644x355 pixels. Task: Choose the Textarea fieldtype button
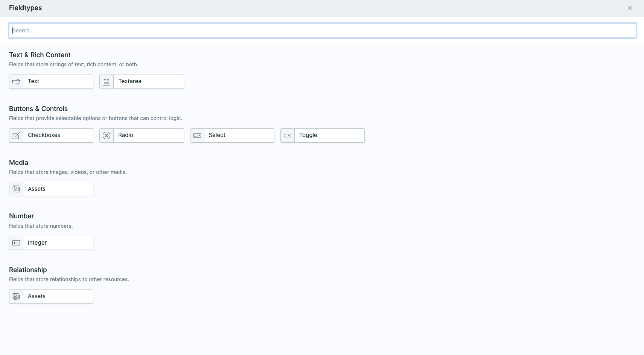click(x=142, y=82)
